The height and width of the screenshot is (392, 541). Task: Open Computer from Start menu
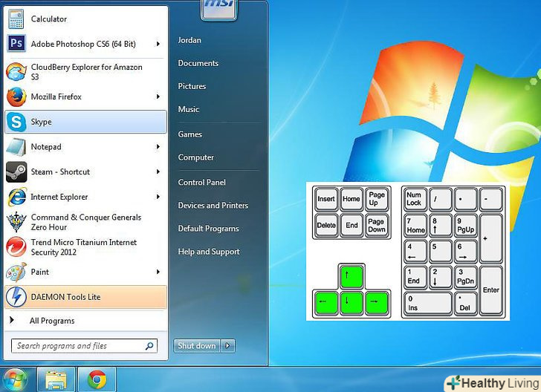(196, 157)
